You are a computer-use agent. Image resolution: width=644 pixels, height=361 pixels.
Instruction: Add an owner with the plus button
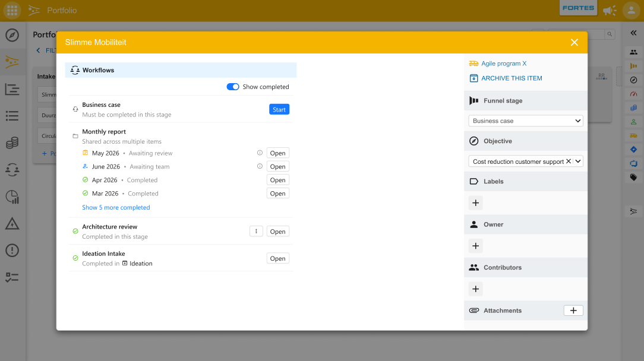click(x=476, y=246)
